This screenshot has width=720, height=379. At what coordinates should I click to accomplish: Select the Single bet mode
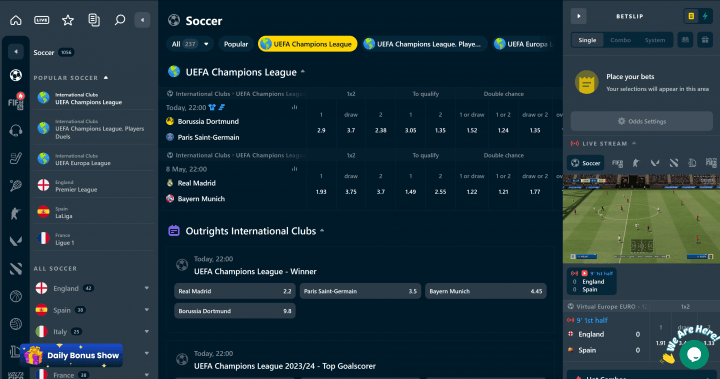pos(587,40)
